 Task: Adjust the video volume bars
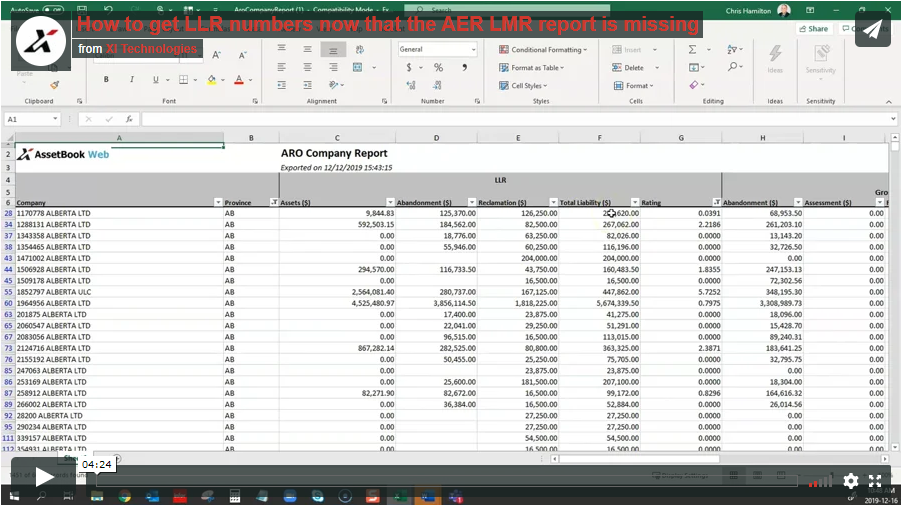[821, 481]
